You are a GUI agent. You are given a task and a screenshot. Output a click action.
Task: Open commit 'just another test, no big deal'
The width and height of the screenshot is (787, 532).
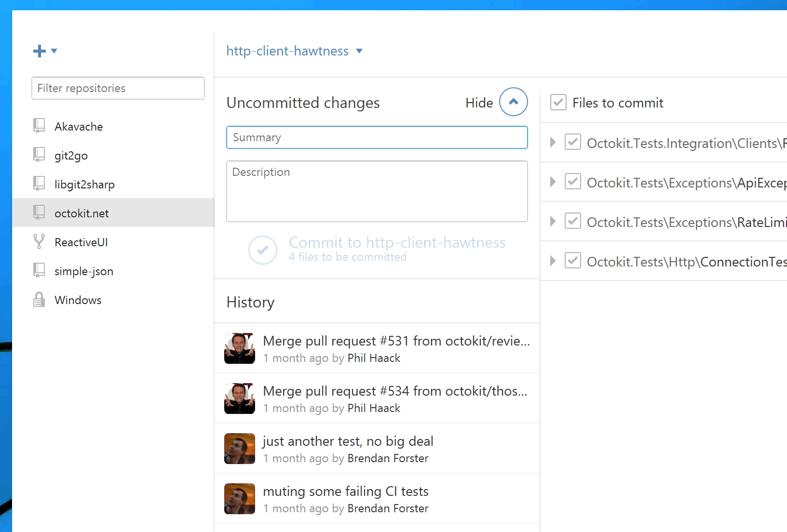377,449
